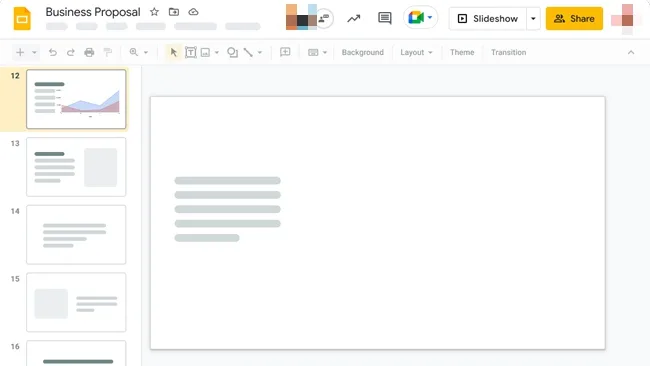Viewport: 650px width, 366px height.
Task: Open the Google Slides home icon
Action: 22,19
